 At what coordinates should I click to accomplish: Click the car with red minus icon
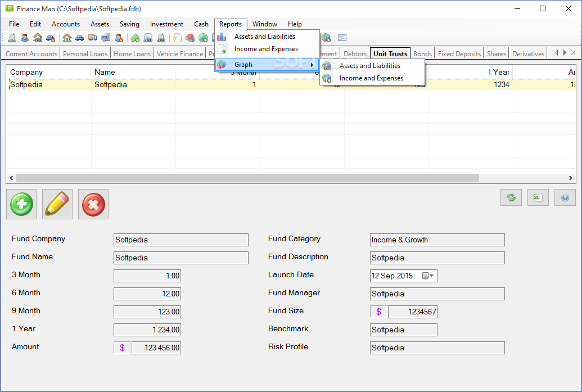click(51, 38)
